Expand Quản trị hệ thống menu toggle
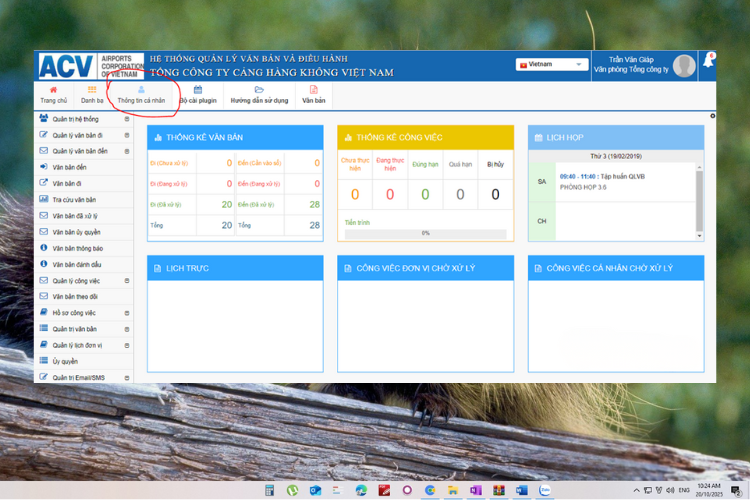The width and height of the screenshot is (750, 500). click(127, 119)
